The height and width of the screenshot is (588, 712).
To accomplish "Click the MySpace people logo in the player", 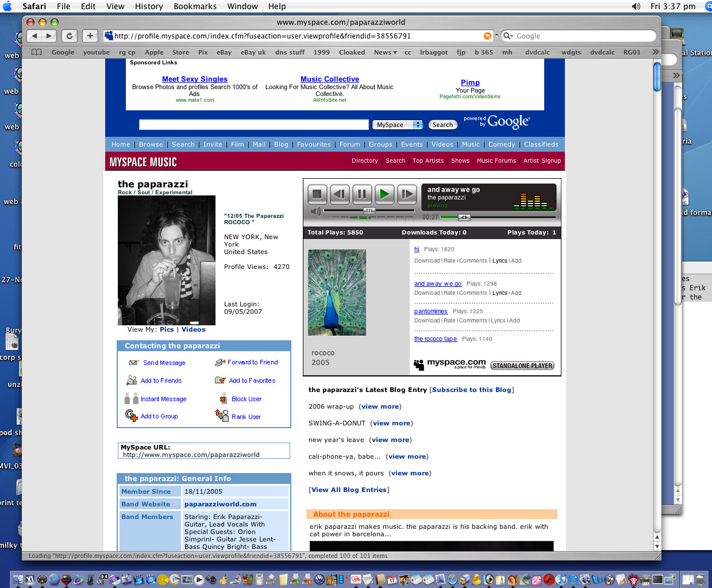I will [419, 364].
